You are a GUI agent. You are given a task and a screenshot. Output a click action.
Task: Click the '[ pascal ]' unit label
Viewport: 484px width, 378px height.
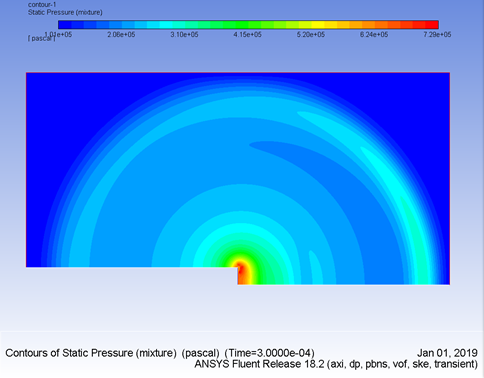(x=42, y=38)
